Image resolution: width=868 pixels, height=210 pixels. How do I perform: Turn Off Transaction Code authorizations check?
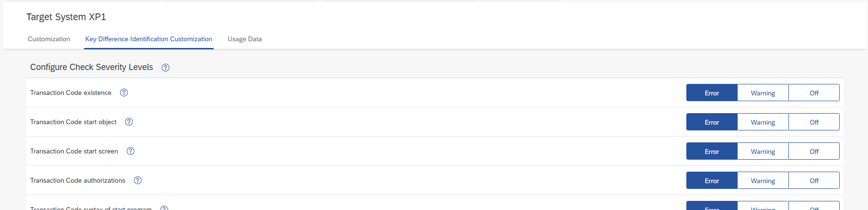(x=814, y=181)
